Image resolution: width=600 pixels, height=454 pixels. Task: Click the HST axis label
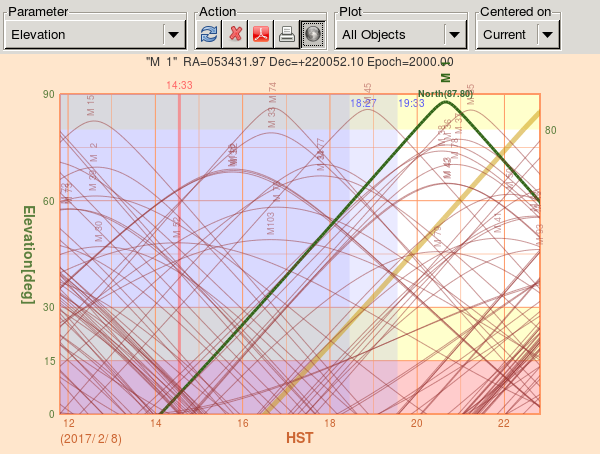click(300, 438)
